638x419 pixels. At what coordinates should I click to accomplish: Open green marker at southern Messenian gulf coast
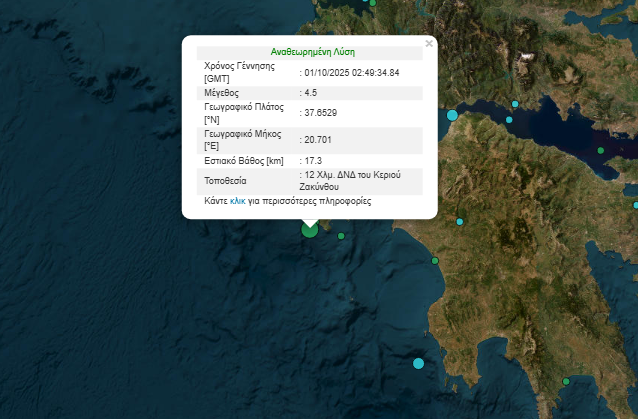tap(566, 382)
